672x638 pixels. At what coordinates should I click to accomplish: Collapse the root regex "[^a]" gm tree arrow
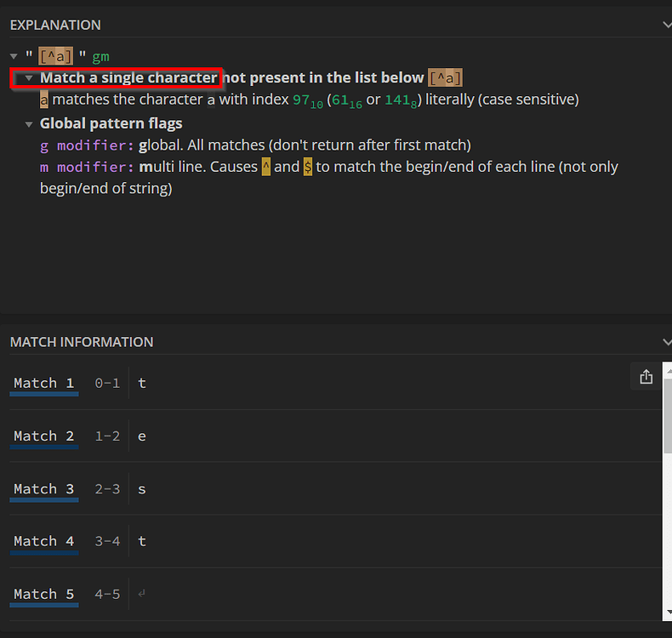(14, 56)
